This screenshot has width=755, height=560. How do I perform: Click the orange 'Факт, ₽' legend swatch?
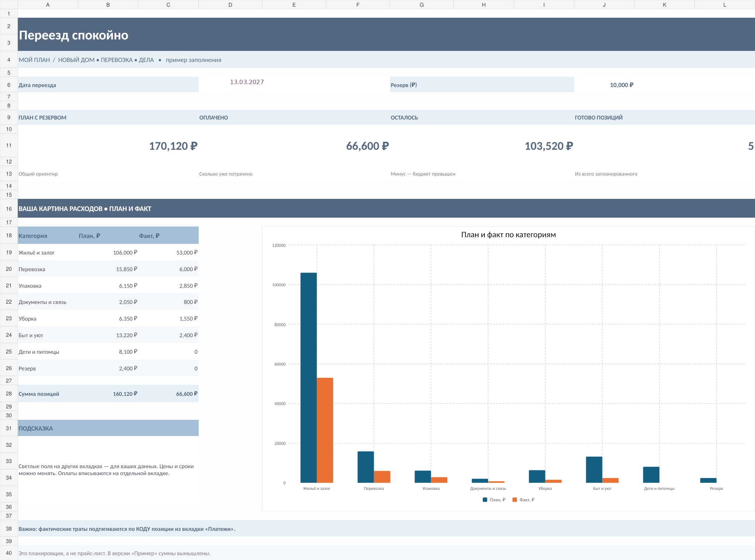pos(515,499)
